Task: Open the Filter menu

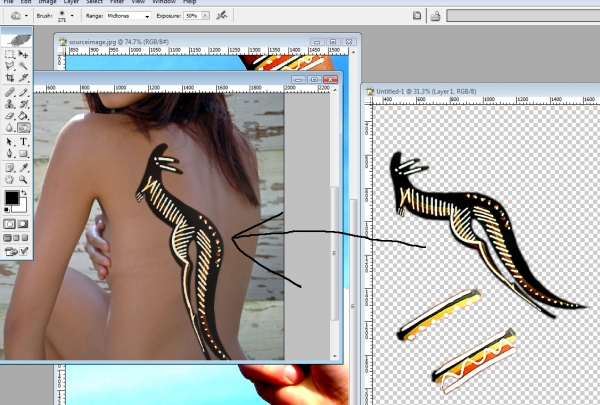Action: point(117,2)
